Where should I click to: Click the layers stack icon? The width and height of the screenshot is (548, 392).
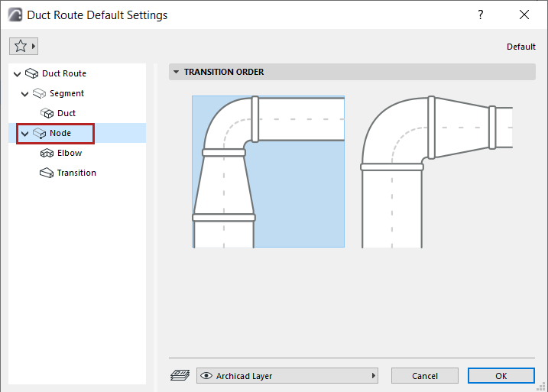180,376
